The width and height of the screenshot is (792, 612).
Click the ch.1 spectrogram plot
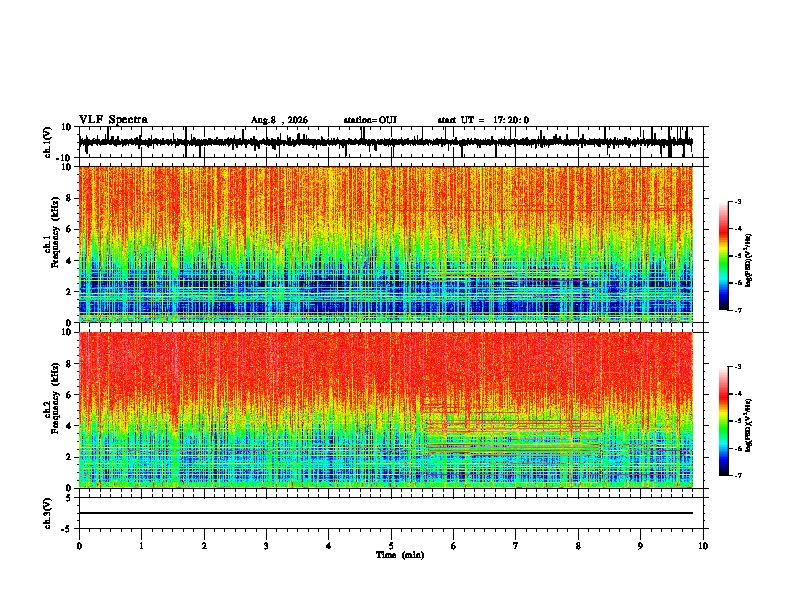click(x=386, y=244)
